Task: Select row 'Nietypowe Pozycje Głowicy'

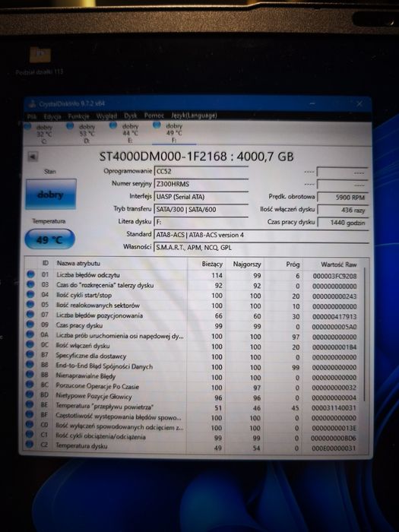Action: point(193,397)
